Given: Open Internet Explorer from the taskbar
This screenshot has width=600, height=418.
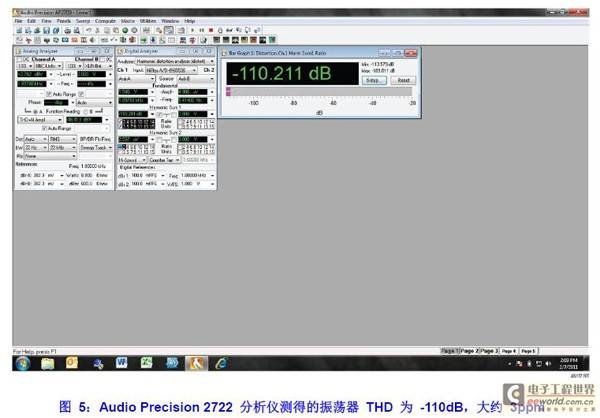Looking at the screenshot, I should click(x=221, y=363).
